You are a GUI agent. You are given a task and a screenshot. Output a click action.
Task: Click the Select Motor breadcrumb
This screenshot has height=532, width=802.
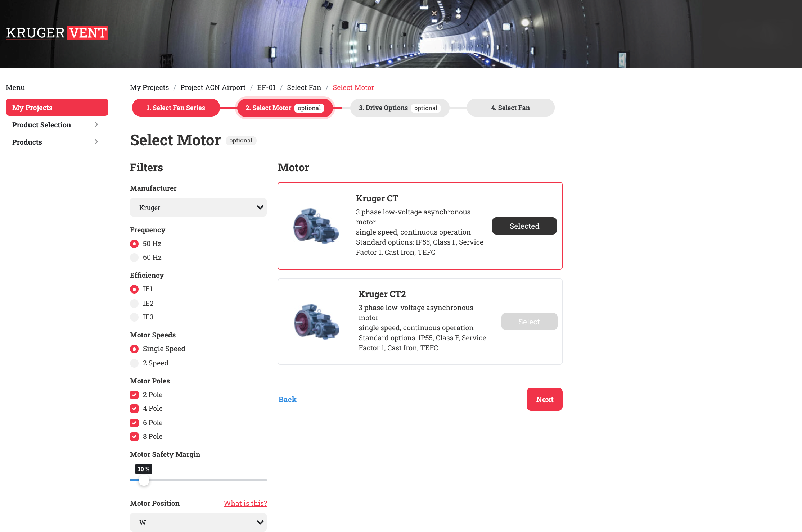pos(353,87)
